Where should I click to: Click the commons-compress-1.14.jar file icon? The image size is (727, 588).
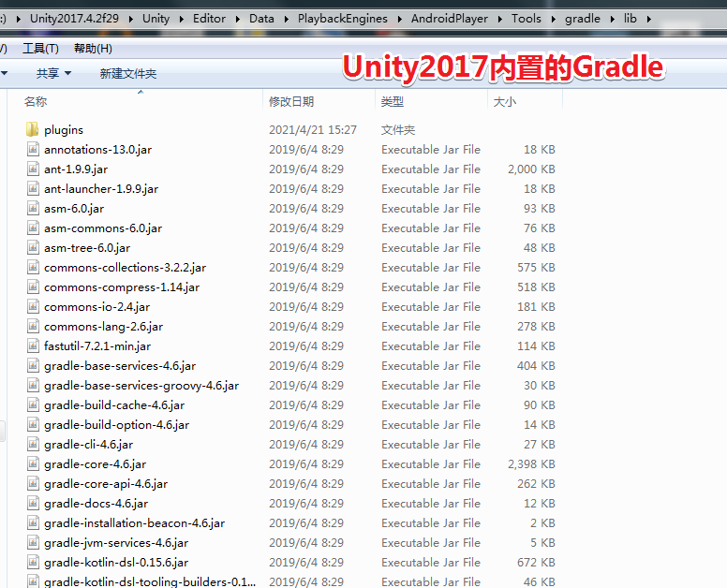tap(33, 287)
